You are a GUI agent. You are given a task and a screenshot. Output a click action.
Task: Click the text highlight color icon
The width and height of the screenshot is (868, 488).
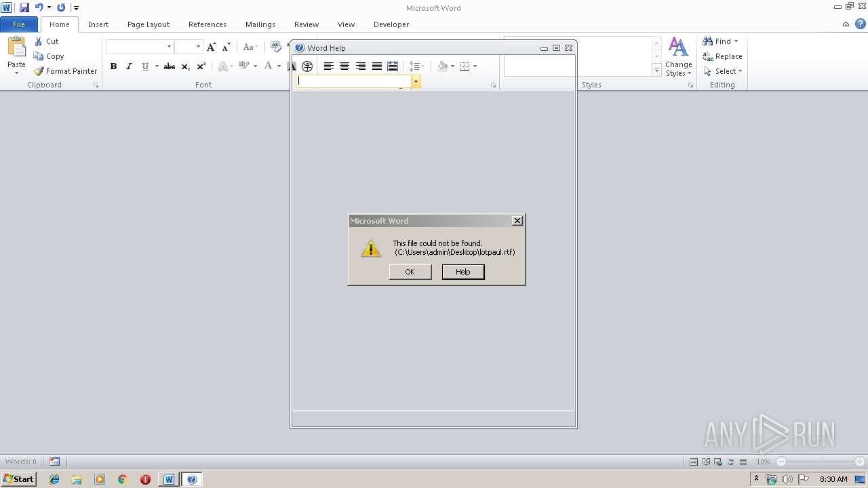[x=243, y=66]
